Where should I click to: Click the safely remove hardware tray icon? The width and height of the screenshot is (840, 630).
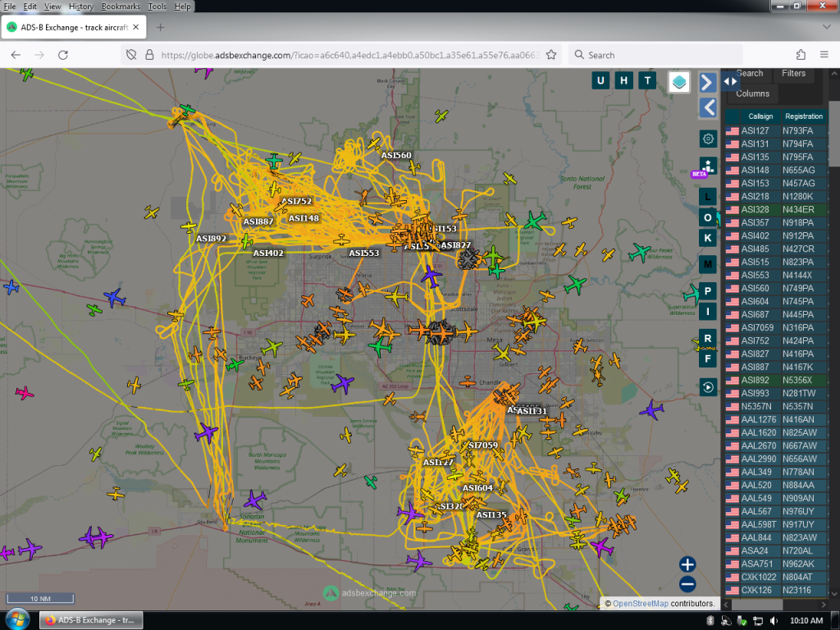(742, 620)
